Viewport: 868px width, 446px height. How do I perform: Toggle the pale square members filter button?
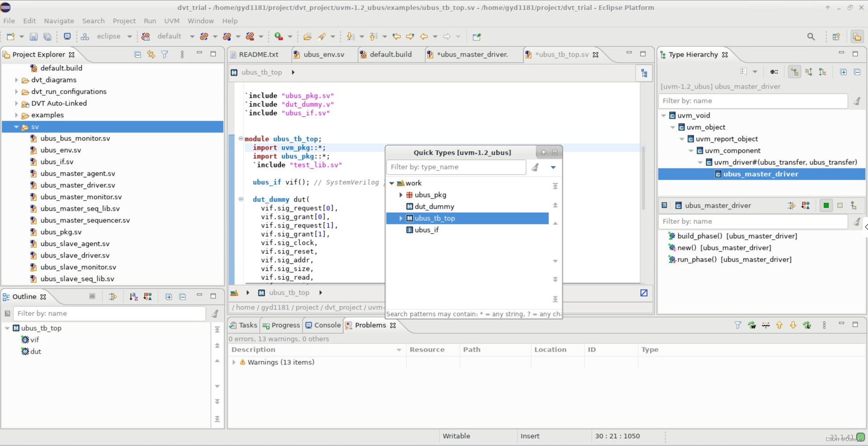(840, 206)
